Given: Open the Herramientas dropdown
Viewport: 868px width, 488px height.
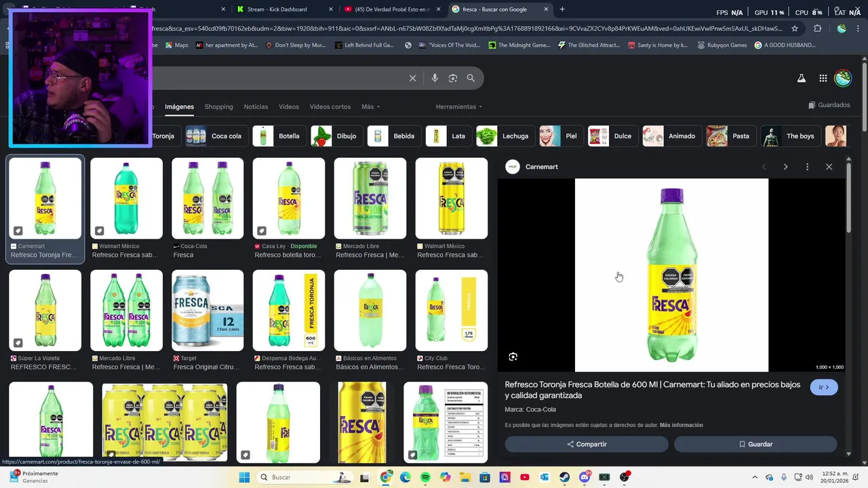Looking at the screenshot, I should pos(459,106).
